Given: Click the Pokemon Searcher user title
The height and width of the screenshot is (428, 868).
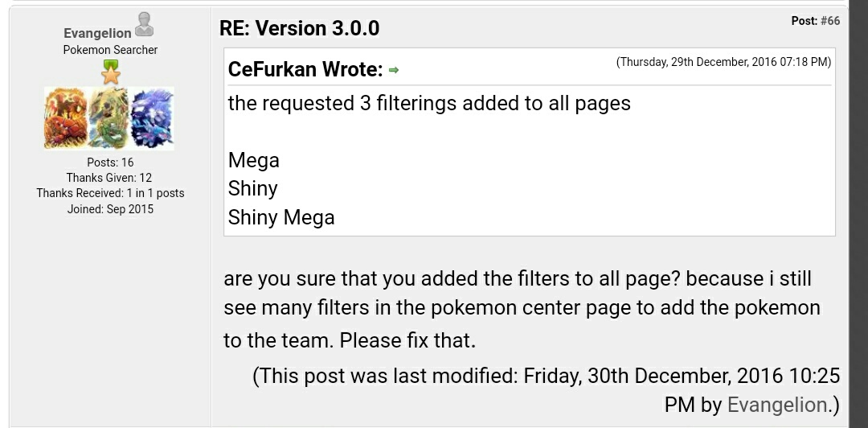Looking at the screenshot, I should (110, 50).
